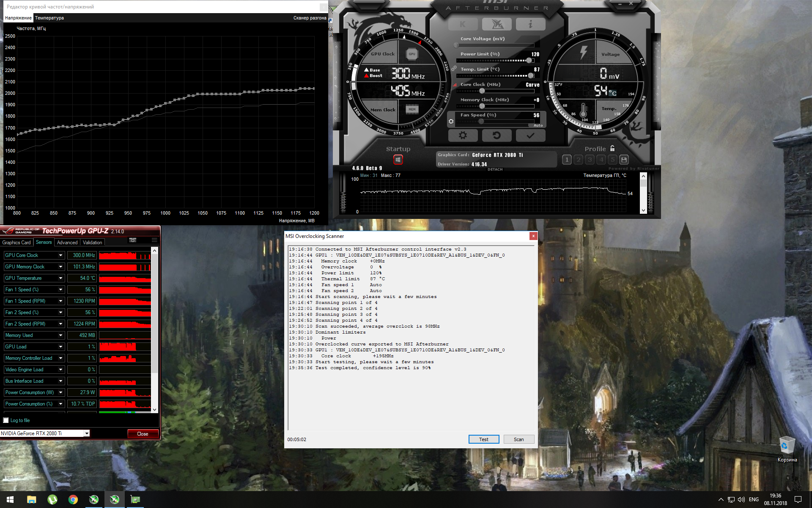Toggle the profile lock icon

(x=612, y=149)
